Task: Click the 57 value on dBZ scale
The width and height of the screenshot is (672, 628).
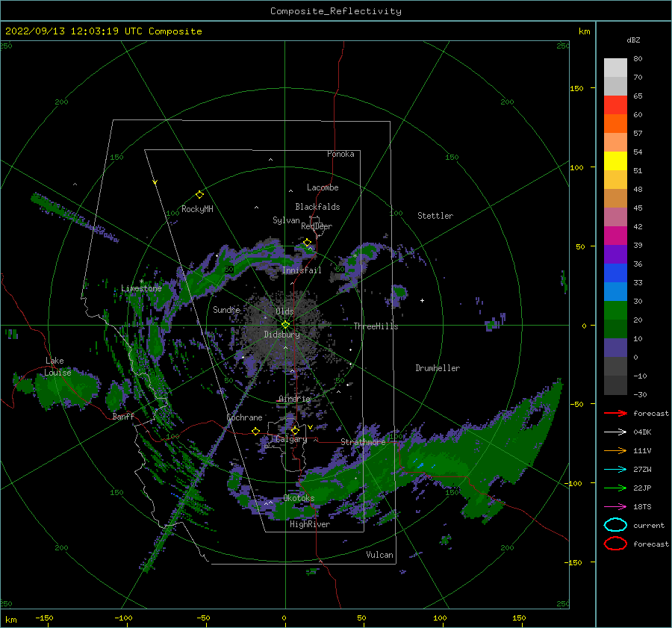Action: click(x=638, y=134)
